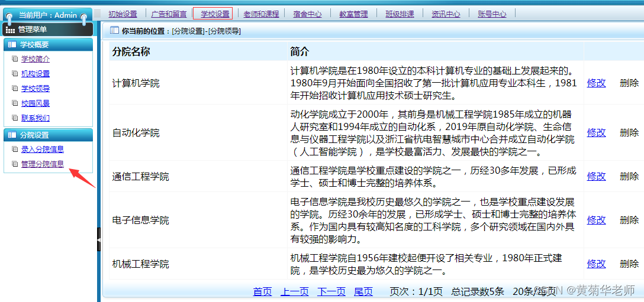Image resolution: width=644 pixels, height=302 pixels.
Task: Click the icon beside 校园风景
Action: [x=15, y=103]
